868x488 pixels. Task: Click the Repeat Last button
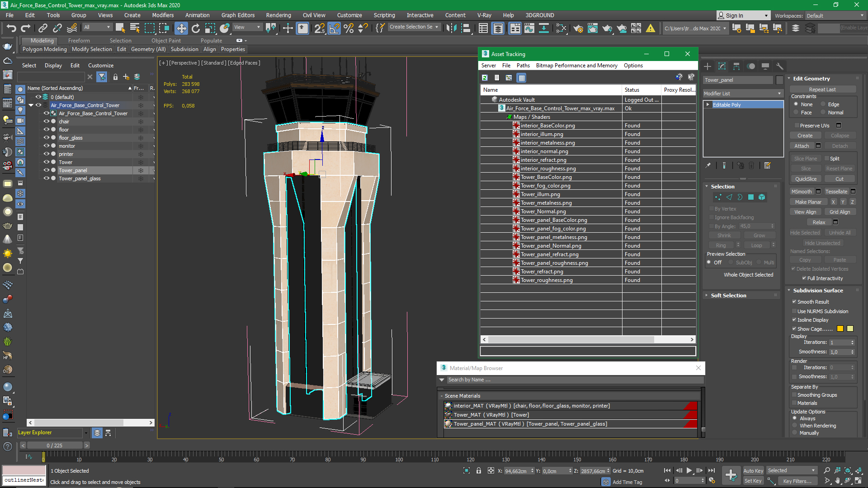pyautogui.click(x=822, y=89)
